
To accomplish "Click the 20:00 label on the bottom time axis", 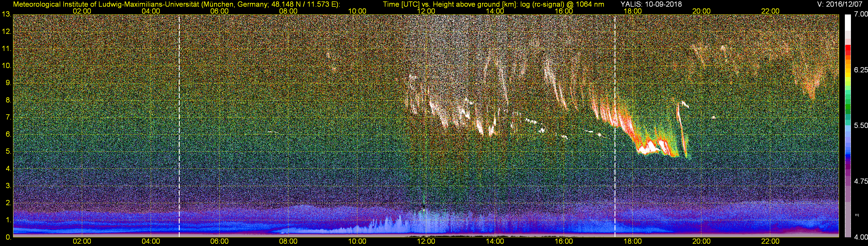I will click(x=702, y=242).
